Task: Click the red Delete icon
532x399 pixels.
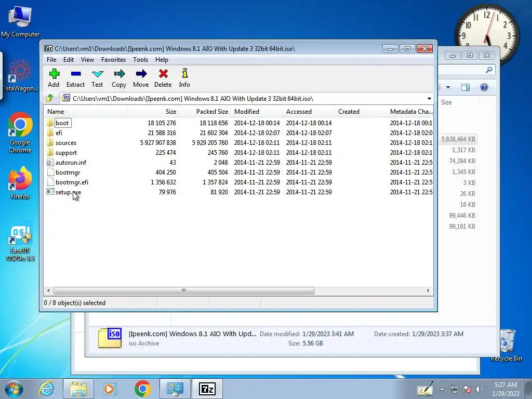Action: tap(163, 74)
